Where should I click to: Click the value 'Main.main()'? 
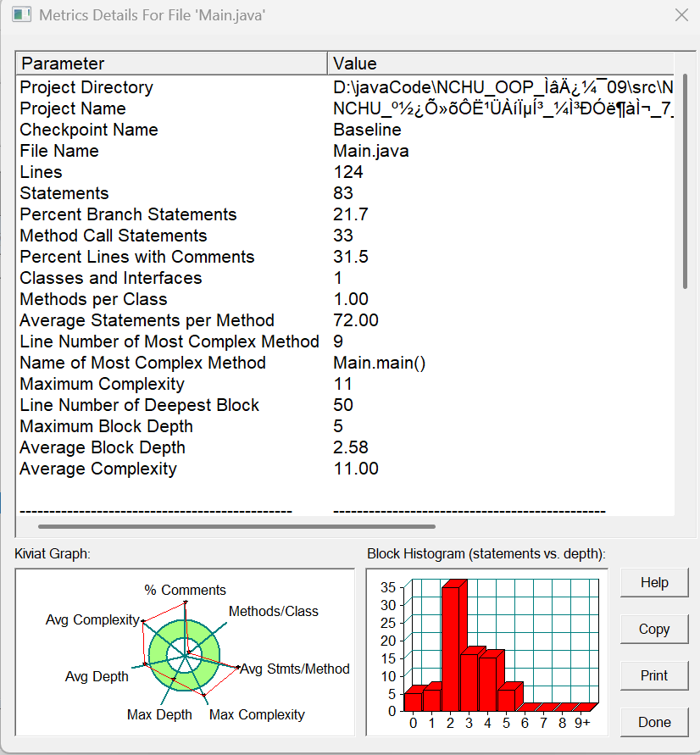[380, 363]
